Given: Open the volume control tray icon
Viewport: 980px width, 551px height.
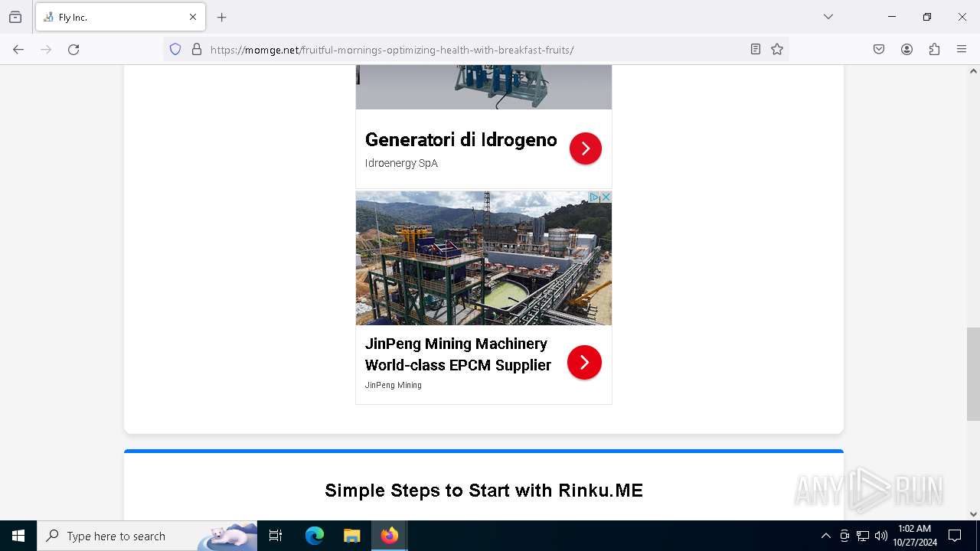Looking at the screenshot, I should point(881,536).
